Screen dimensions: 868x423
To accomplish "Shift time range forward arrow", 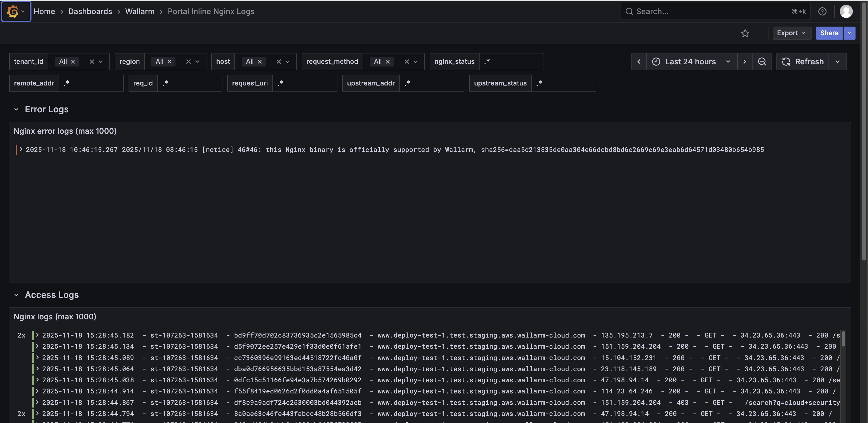I will [x=745, y=62].
